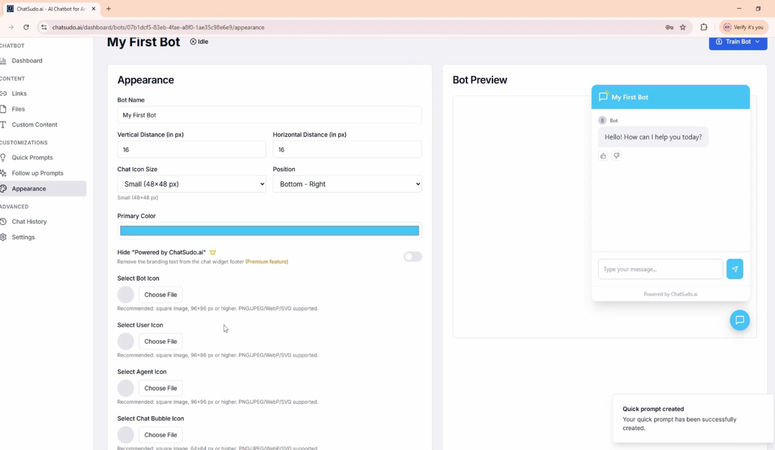Focus the Horizontal Distance input
This screenshot has height=450, width=775.
tap(347, 150)
